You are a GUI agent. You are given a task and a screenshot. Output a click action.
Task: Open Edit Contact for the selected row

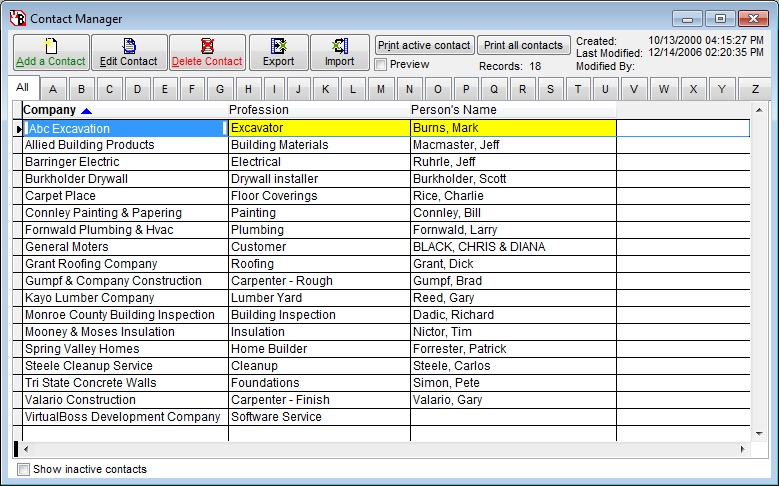click(x=129, y=52)
